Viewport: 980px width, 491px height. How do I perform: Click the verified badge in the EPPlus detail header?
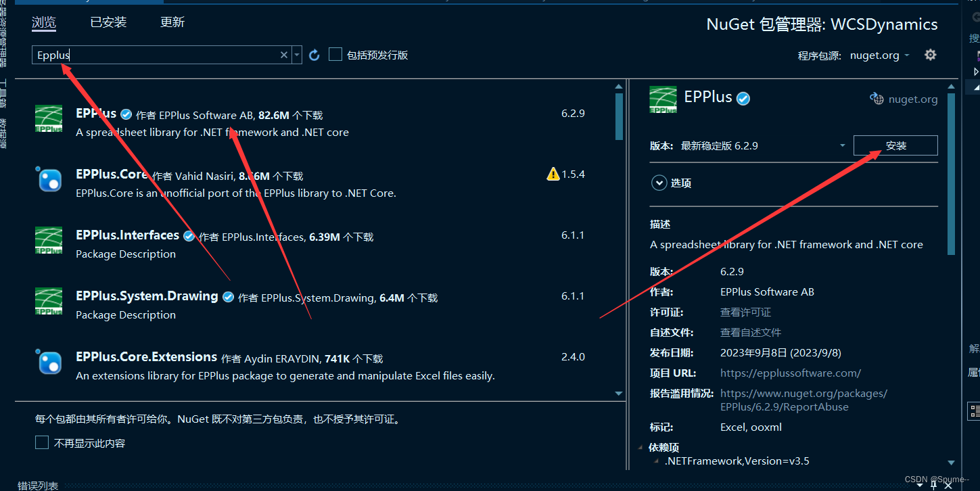point(743,99)
